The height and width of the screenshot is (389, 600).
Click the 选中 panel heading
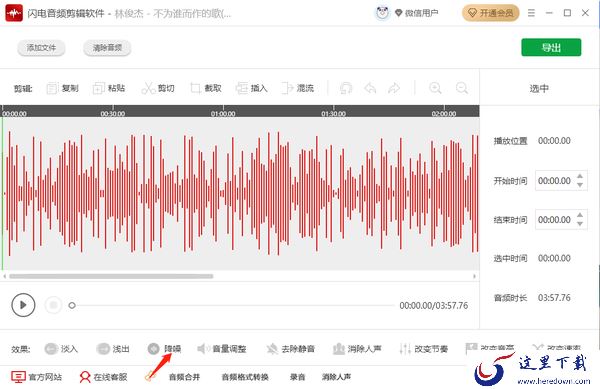pos(539,89)
